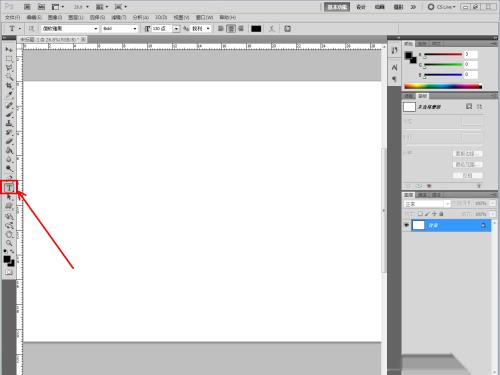
Task: Enable left text alignment
Action: click(x=221, y=29)
